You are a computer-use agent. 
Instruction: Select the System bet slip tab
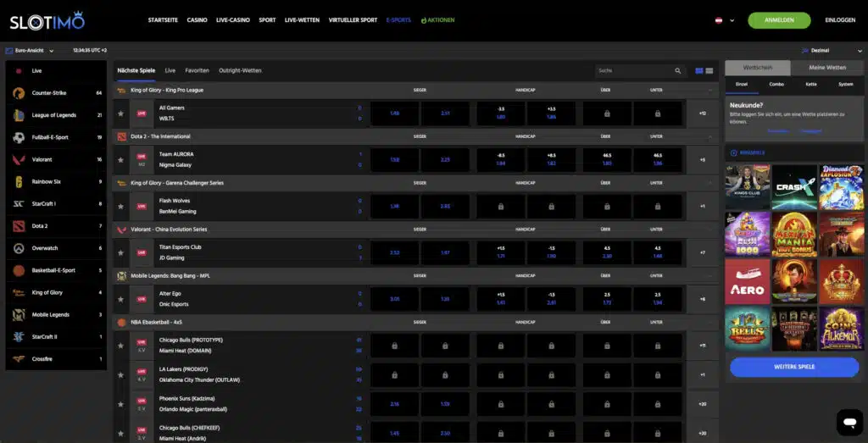845,84
